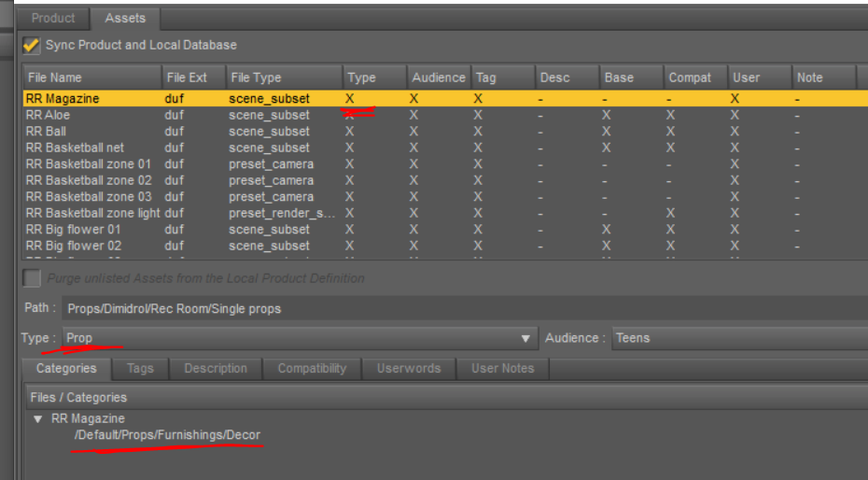The height and width of the screenshot is (480, 868).
Task: Click the Note column header
Action: [x=824, y=78]
